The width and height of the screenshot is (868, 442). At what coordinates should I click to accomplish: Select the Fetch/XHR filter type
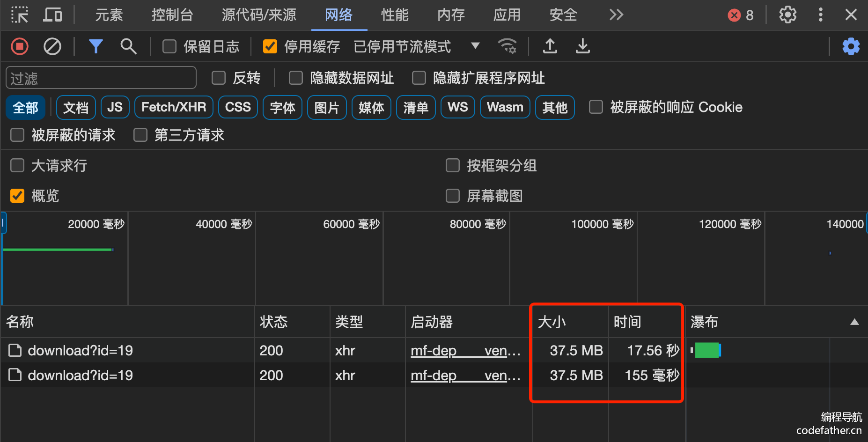(174, 107)
